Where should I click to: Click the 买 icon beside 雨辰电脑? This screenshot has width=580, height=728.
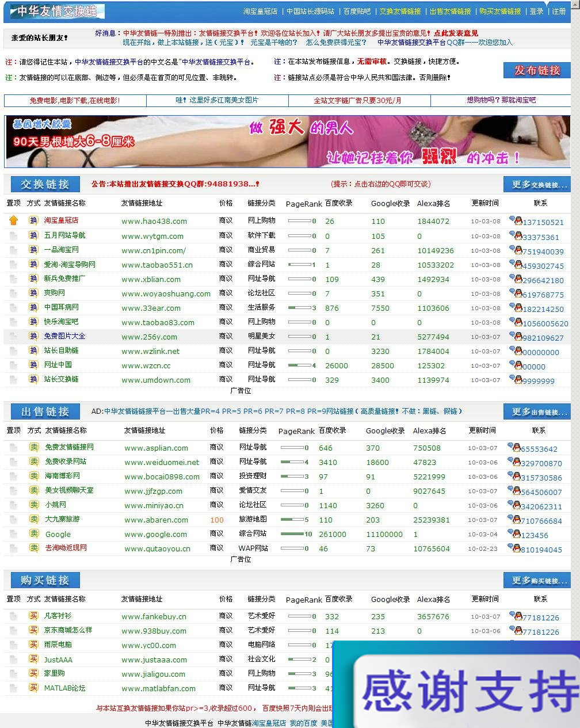click(x=33, y=644)
